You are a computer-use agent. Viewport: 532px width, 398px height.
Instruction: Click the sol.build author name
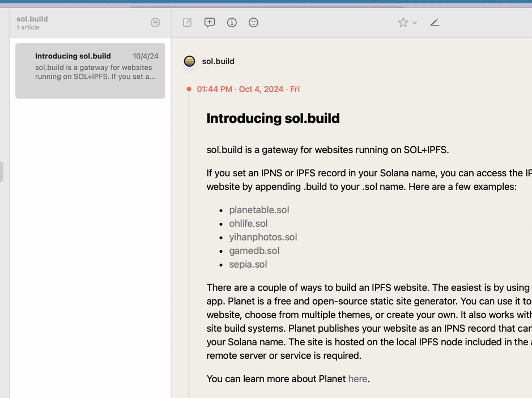[218, 61]
